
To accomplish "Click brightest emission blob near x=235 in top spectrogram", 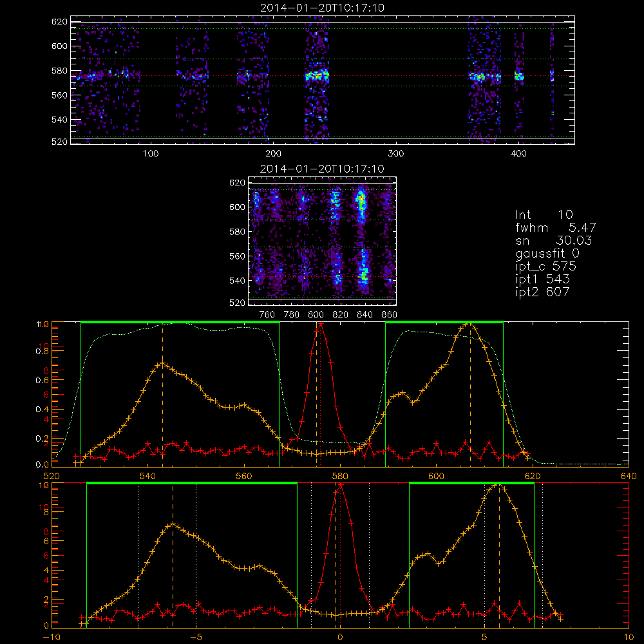I will coord(317,76).
